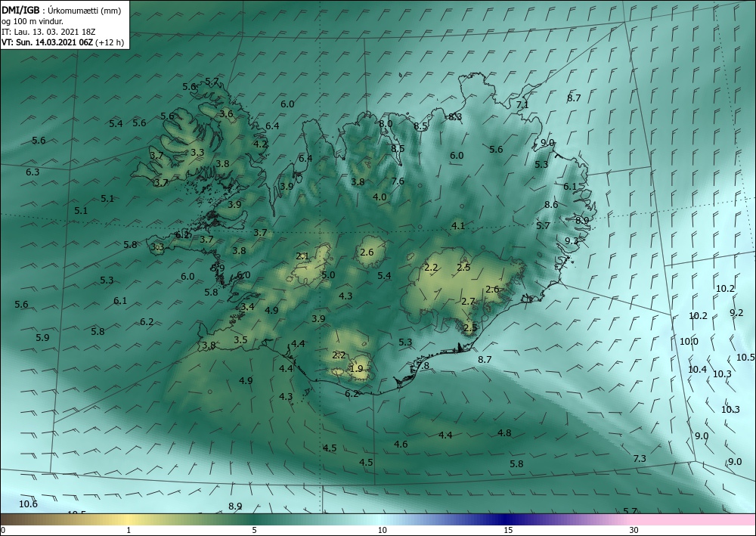
Task: Click the '4.0' value on the map
Action: pos(380,197)
